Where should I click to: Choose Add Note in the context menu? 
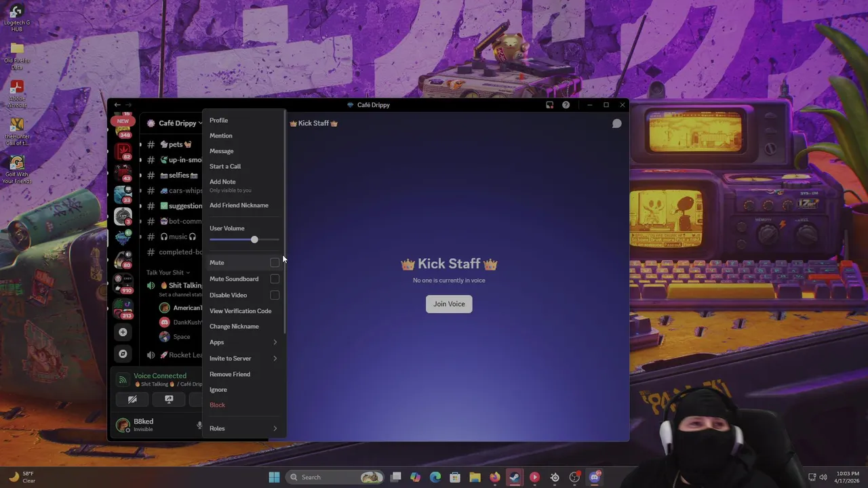pyautogui.click(x=243, y=185)
